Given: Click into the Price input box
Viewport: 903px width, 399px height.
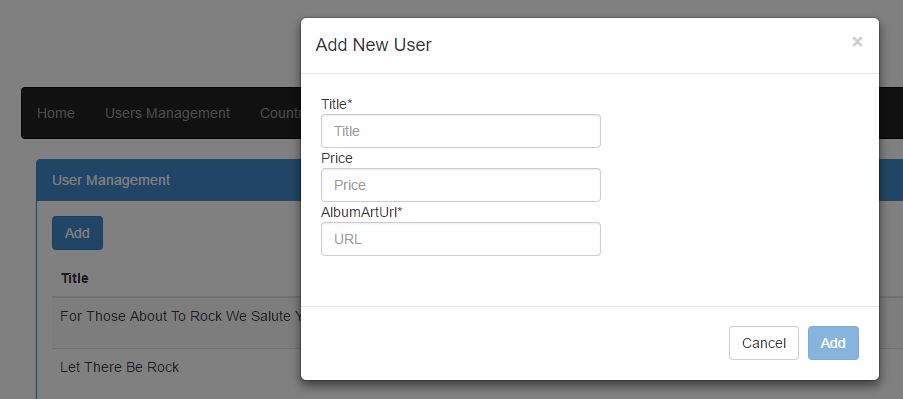Looking at the screenshot, I should pos(461,185).
